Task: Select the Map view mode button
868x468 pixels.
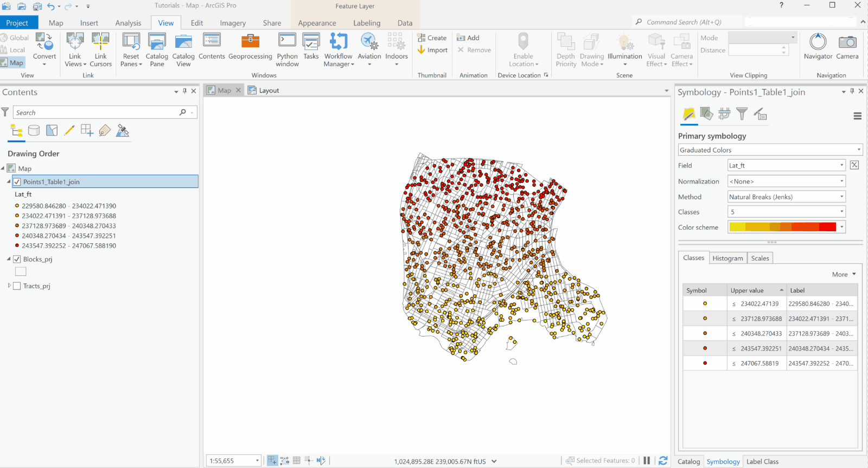Action: (x=12, y=63)
